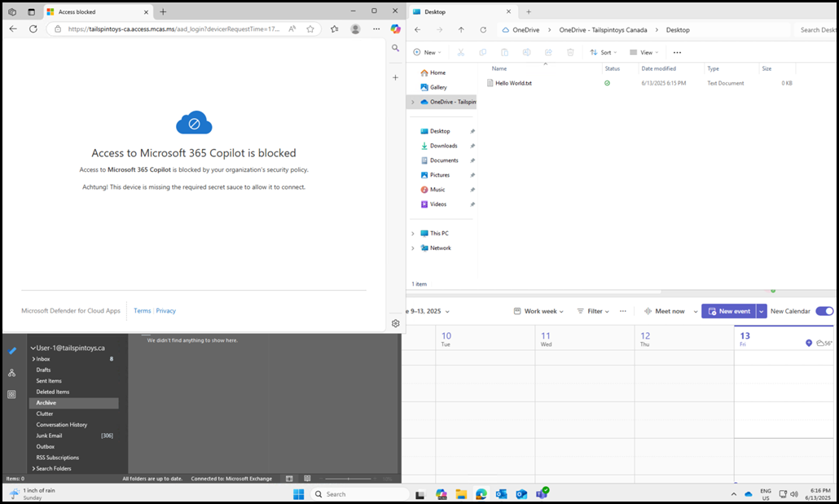Open File Explorer from taskbar
The width and height of the screenshot is (839, 504).
pos(461,494)
